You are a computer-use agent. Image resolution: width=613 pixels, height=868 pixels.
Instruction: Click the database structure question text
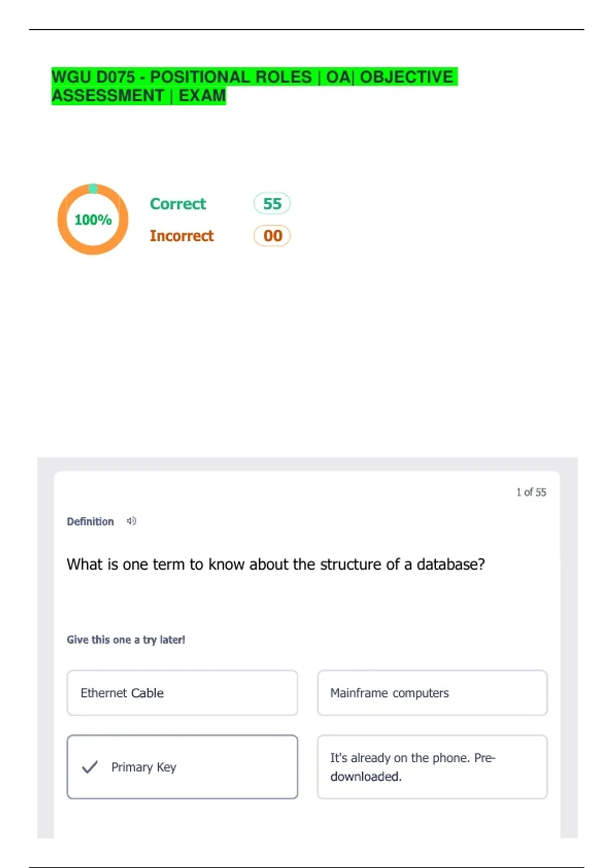(x=275, y=564)
